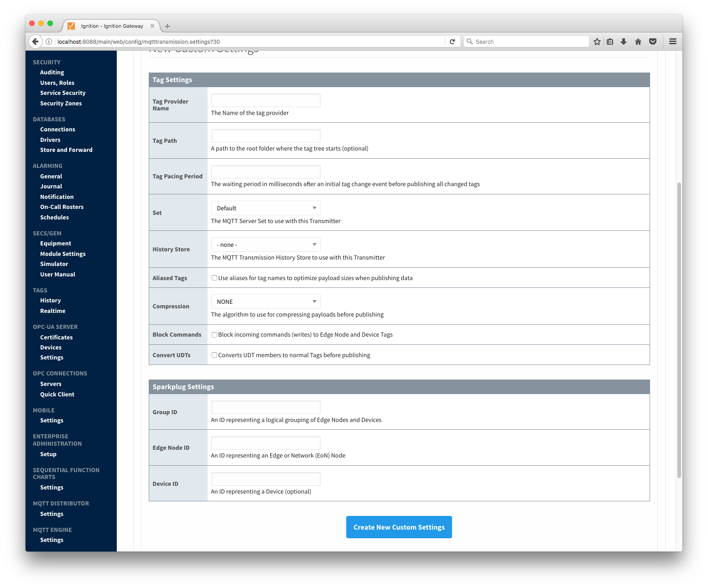The image size is (708, 588).
Task: Open Alarming Schedules link
Action: [54, 218]
